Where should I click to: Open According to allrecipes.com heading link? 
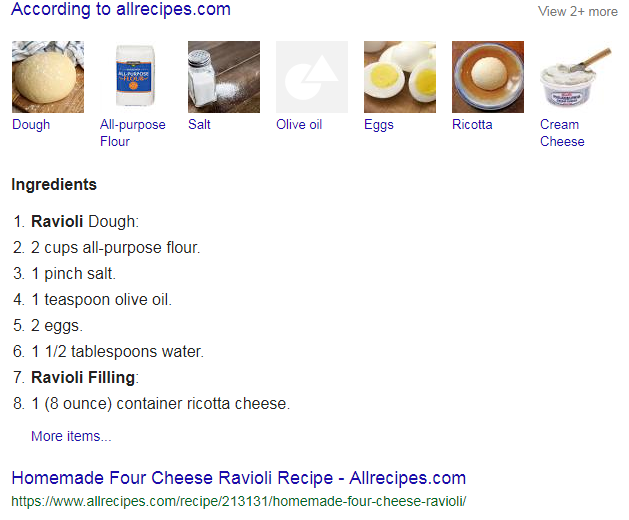click(x=121, y=9)
